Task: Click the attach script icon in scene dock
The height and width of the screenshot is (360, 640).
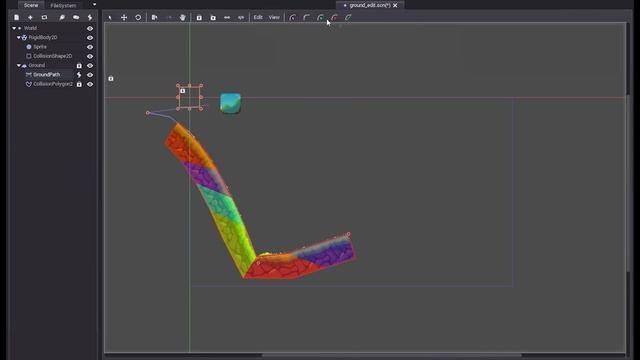Action: point(62,18)
